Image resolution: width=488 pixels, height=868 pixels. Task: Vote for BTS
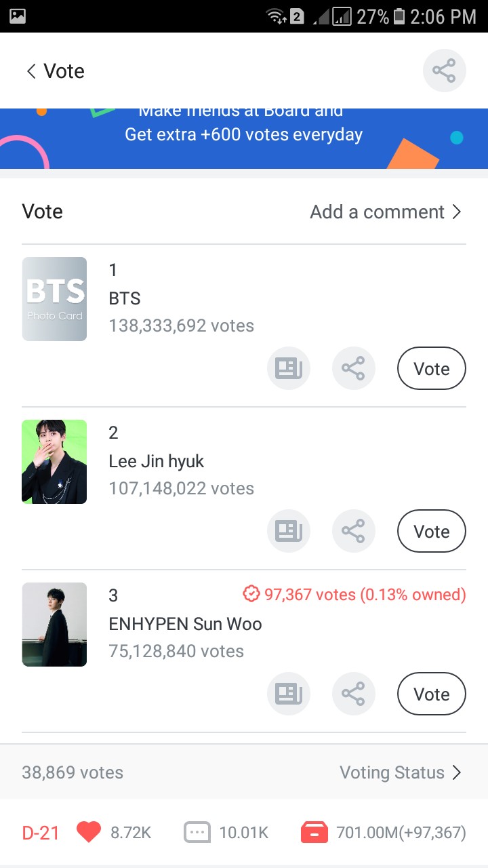[x=432, y=368]
